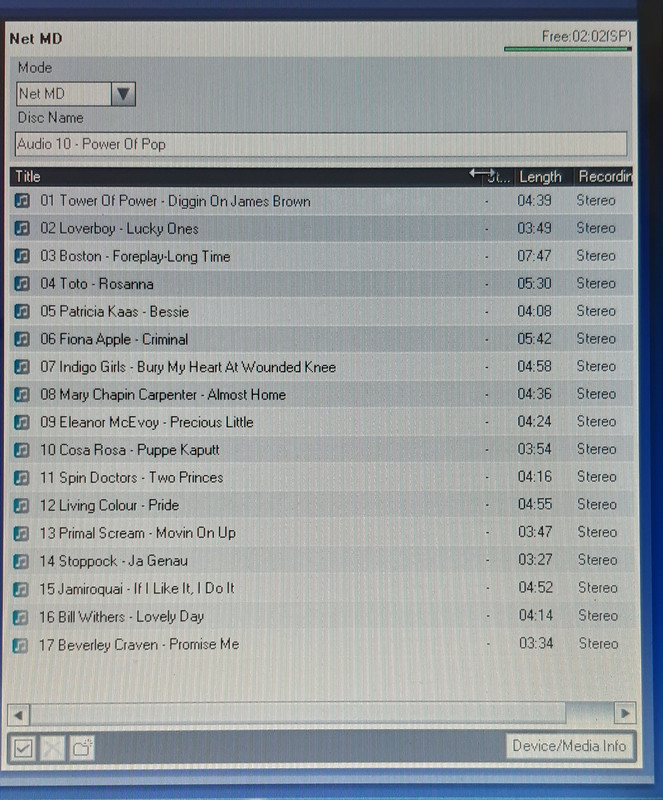Click the Net MD panel title

36,39
